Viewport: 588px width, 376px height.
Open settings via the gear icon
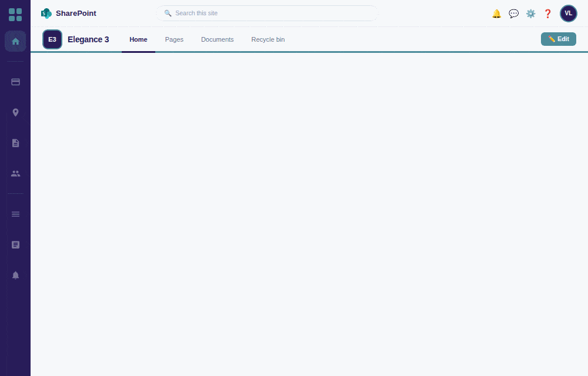530,13
